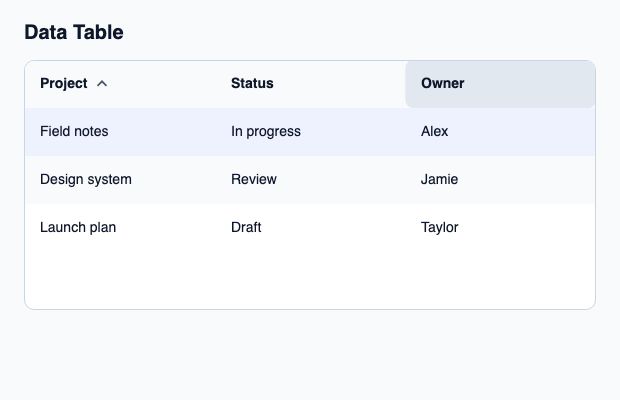Click blank space in the Jamie row

[526, 179]
